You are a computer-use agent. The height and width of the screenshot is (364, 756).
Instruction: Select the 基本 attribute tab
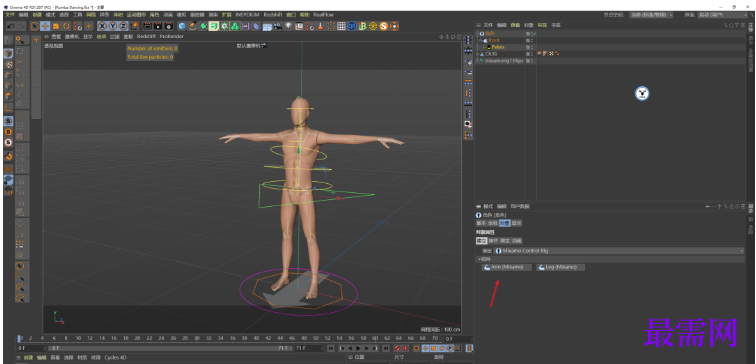coord(481,223)
